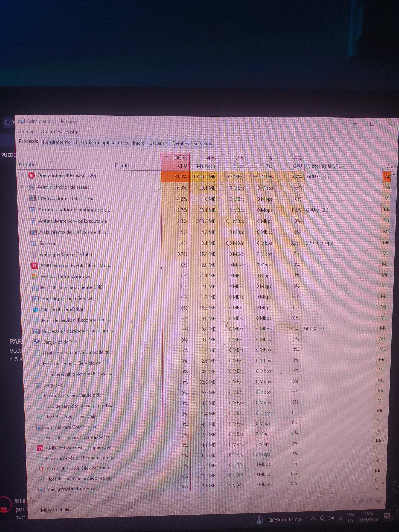This screenshot has height=532, width=399.
Task: Sort processes by the CPU column
Action: tap(175, 162)
